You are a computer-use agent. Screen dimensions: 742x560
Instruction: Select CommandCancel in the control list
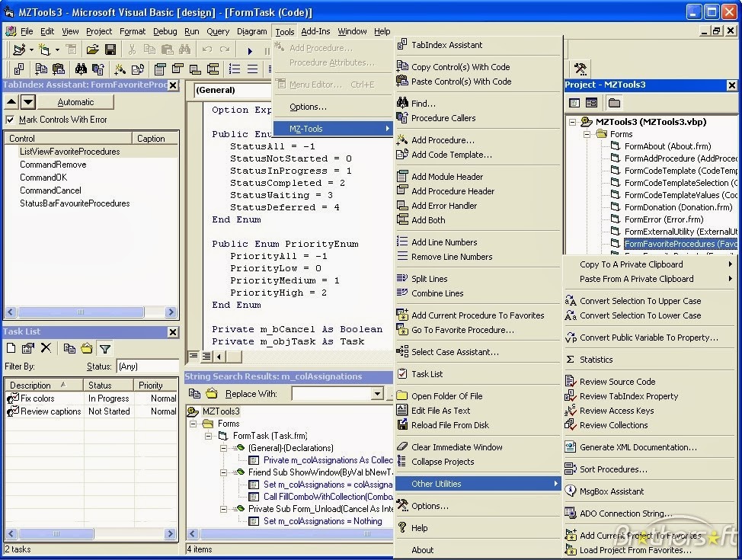[x=50, y=190]
